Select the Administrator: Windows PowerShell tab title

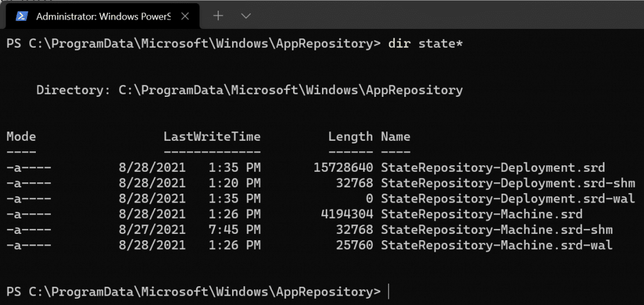coord(103,16)
